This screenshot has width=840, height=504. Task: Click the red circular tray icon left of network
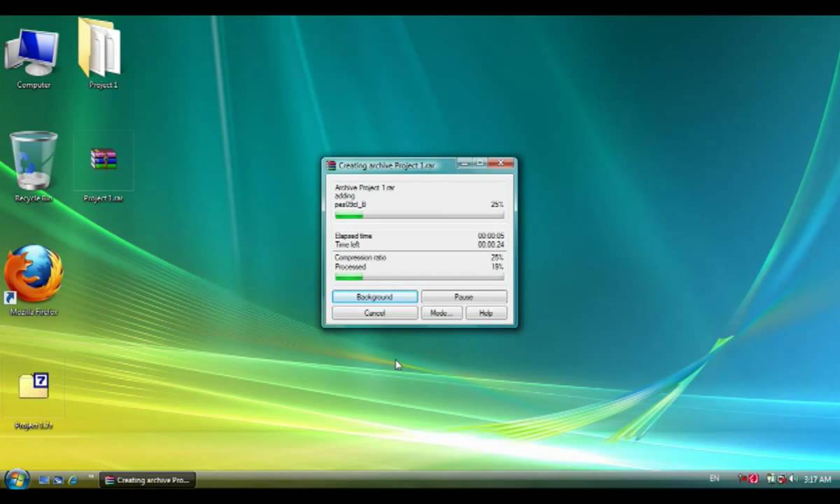coord(753,479)
